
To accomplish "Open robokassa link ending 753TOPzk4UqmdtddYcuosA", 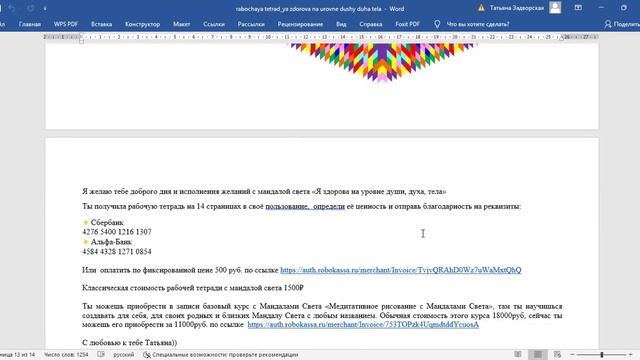I will click(x=363, y=324).
